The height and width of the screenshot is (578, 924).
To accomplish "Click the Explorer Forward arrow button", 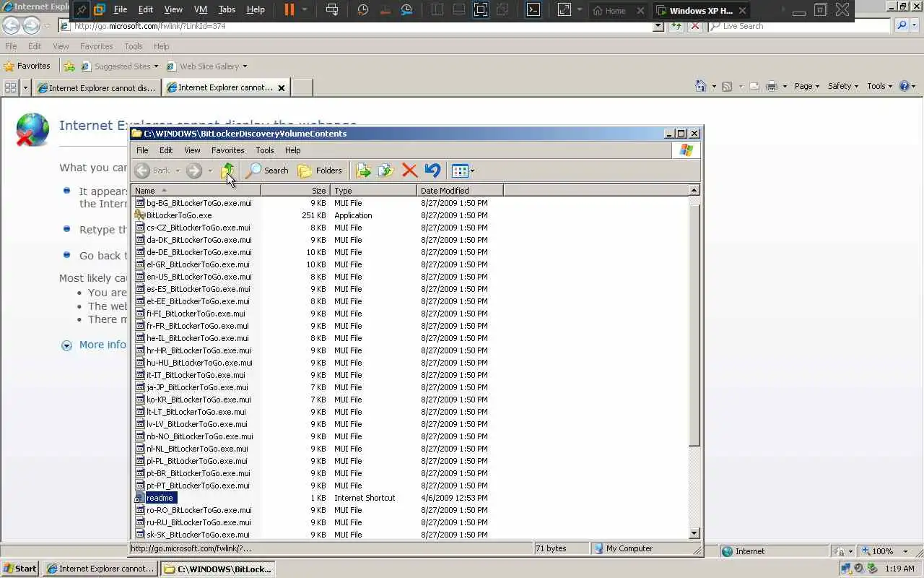I will [x=193, y=171].
